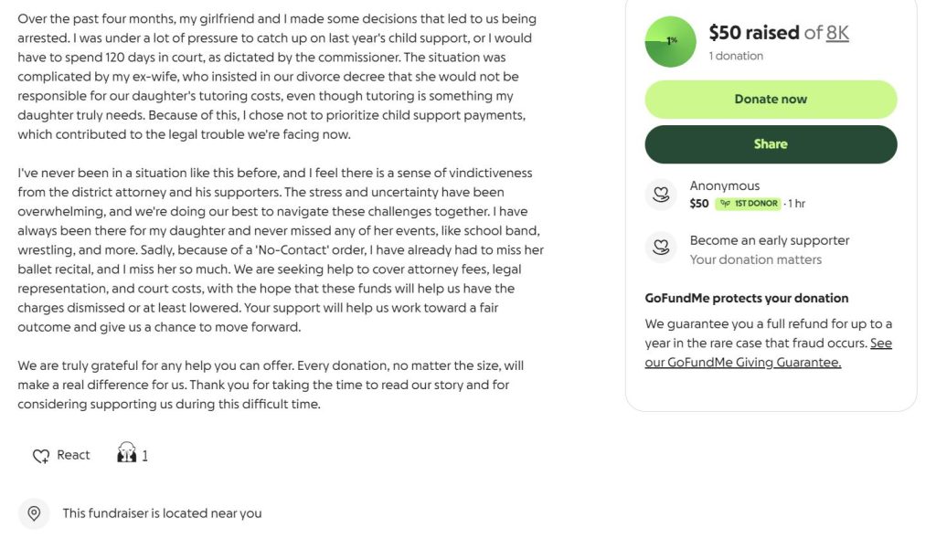The image size is (936, 560).
Task: Open the reactions people icon
Action: 126,453
